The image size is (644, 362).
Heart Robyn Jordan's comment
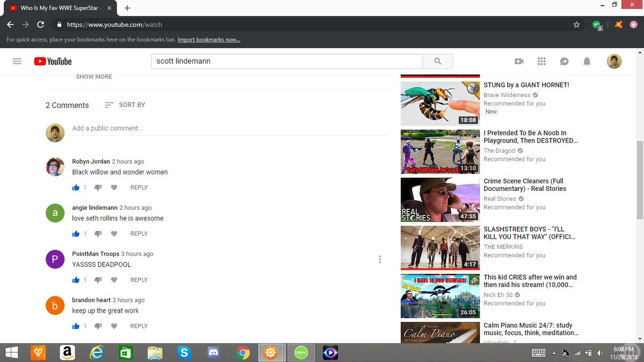[114, 188]
